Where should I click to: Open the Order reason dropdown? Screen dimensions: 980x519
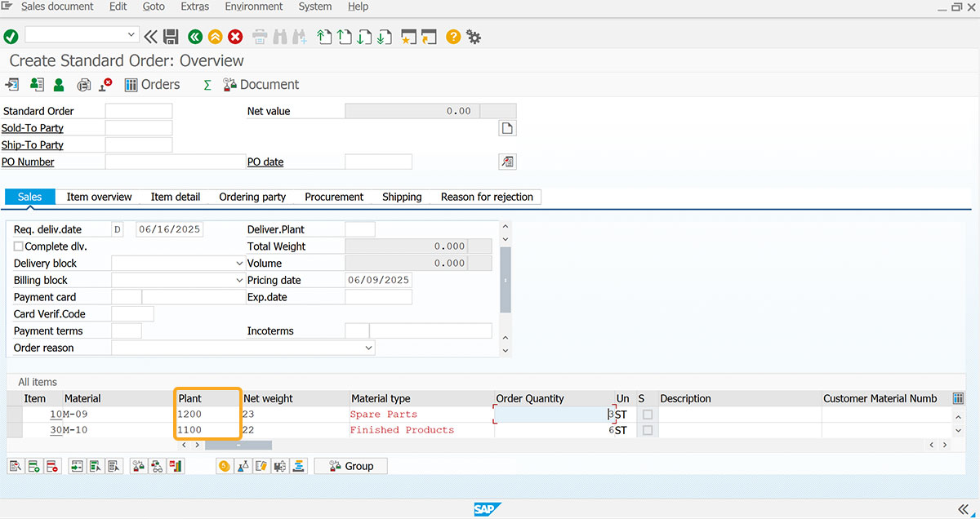369,348
